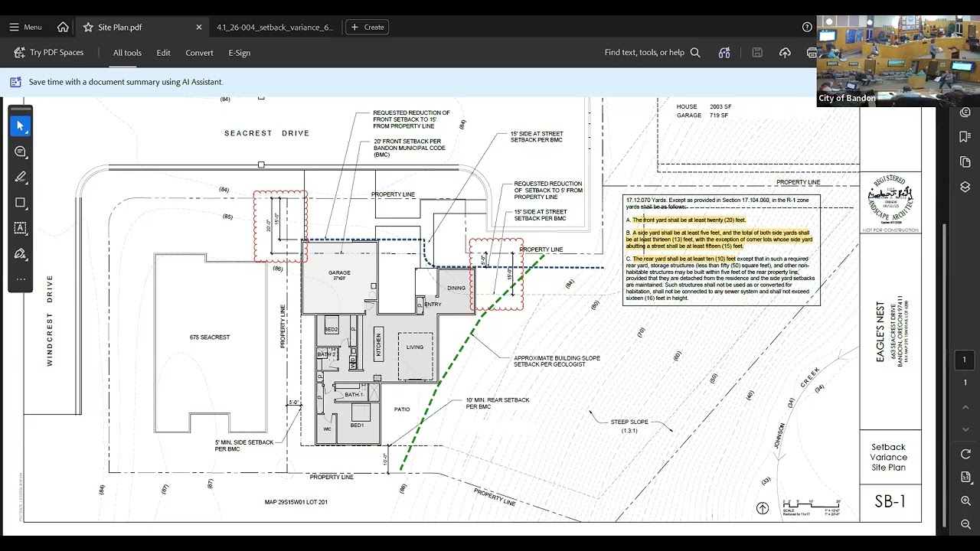Image resolution: width=980 pixels, height=551 pixels.
Task: Open the page thumbnails panel
Action: click(965, 162)
